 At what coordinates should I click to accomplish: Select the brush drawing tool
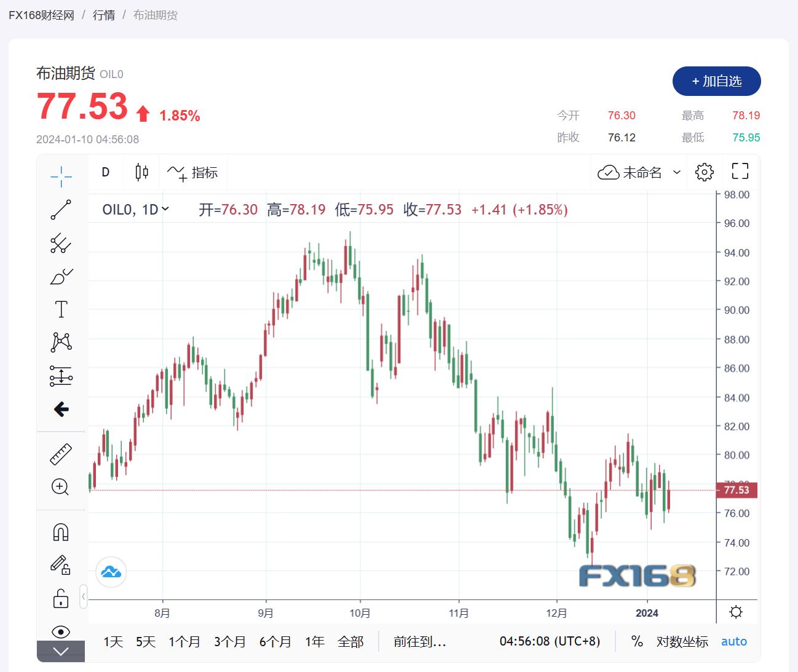[x=61, y=277]
